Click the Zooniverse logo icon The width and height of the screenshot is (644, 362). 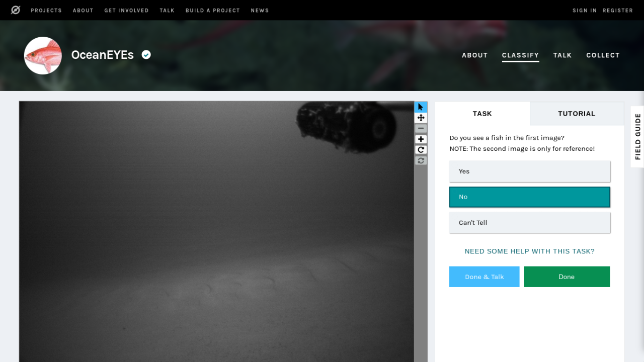pyautogui.click(x=16, y=10)
